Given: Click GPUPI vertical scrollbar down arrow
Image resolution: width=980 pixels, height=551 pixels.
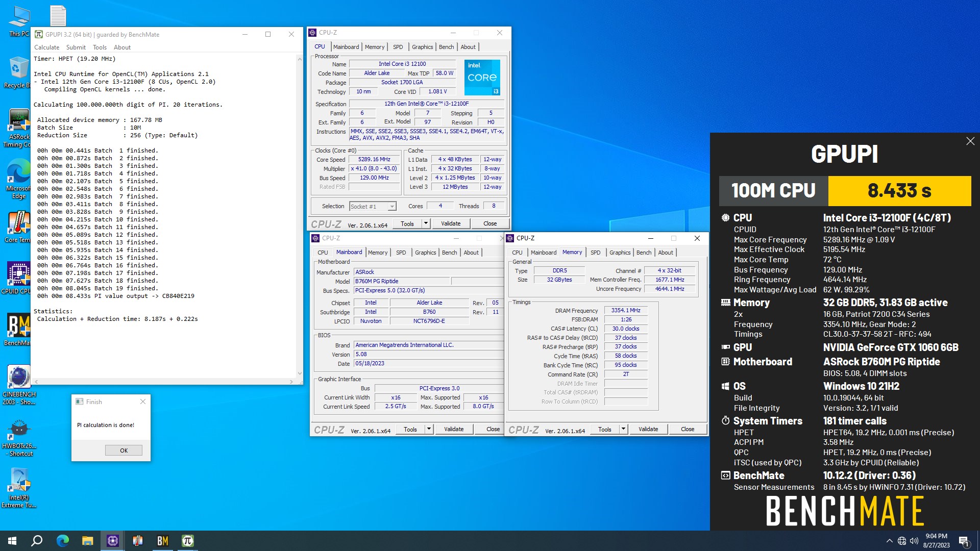Looking at the screenshot, I should (300, 374).
